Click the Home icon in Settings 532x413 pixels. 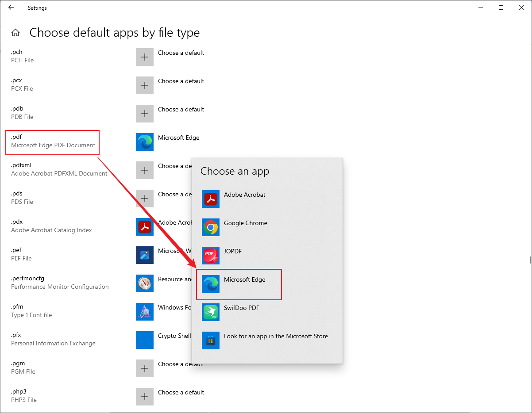15,32
